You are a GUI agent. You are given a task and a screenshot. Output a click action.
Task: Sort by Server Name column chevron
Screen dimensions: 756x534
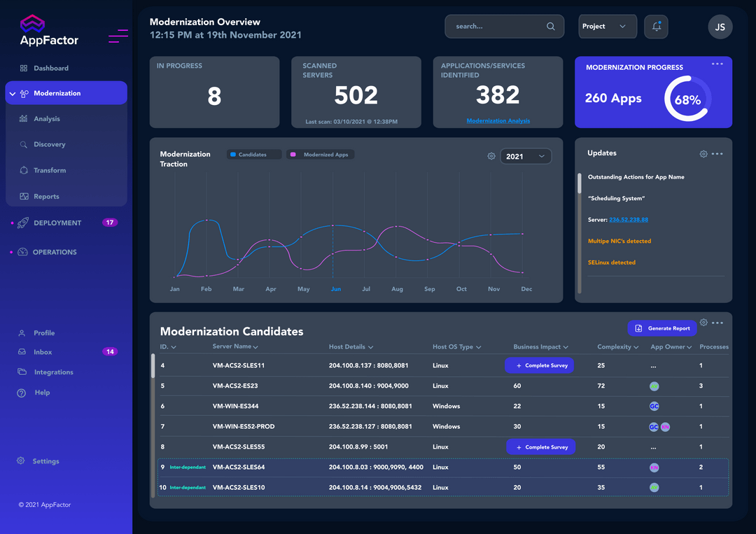[255, 347]
